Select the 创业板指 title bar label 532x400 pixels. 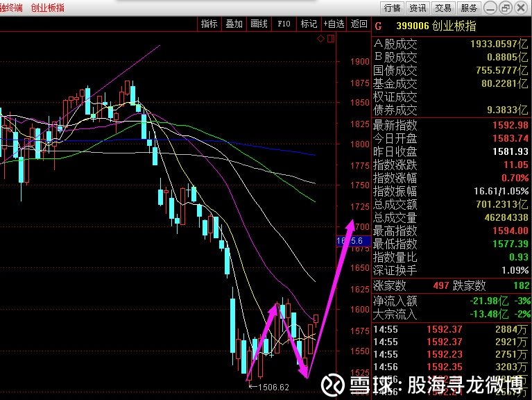(47, 8)
